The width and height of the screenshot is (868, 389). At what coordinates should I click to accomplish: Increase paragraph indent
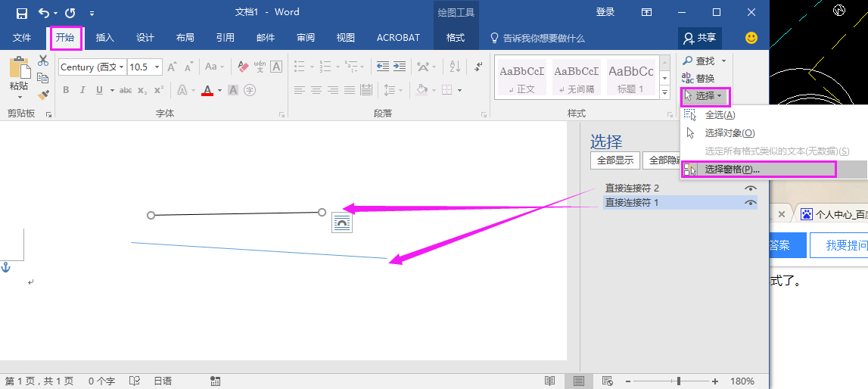coord(400,67)
